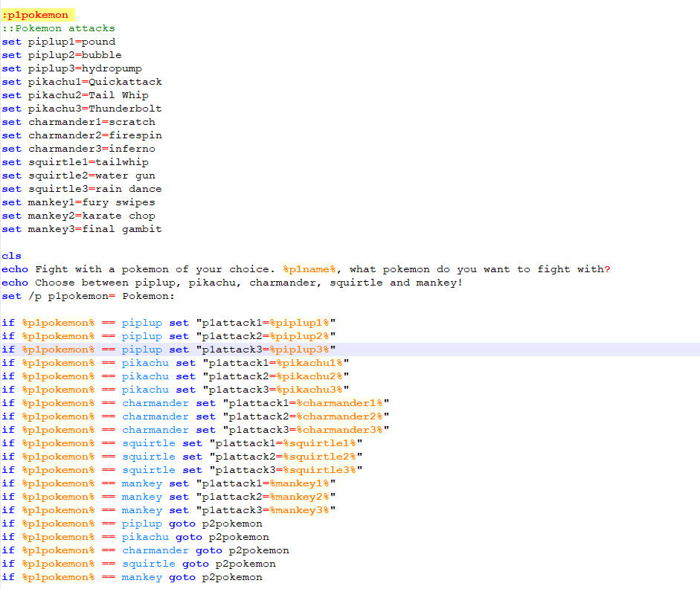This screenshot has height=589, width=700.
Task: Click the 'mankey goto p2pokemon' line
Action: (x=132, y=577)
